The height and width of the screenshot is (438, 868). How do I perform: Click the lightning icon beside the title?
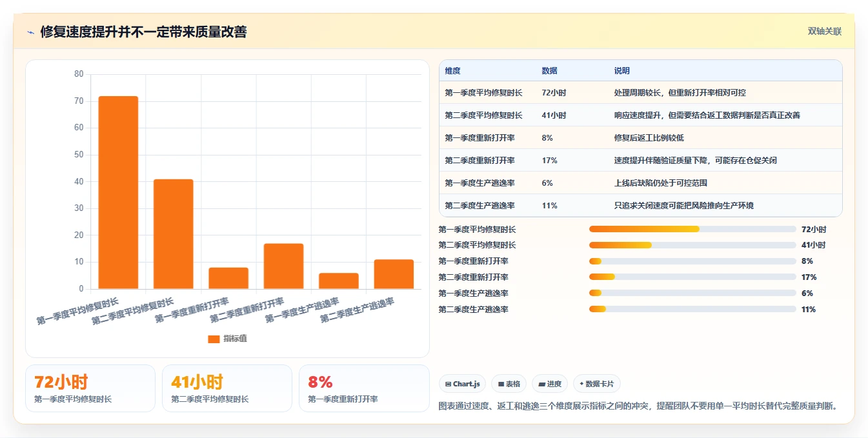pos(31,32)
